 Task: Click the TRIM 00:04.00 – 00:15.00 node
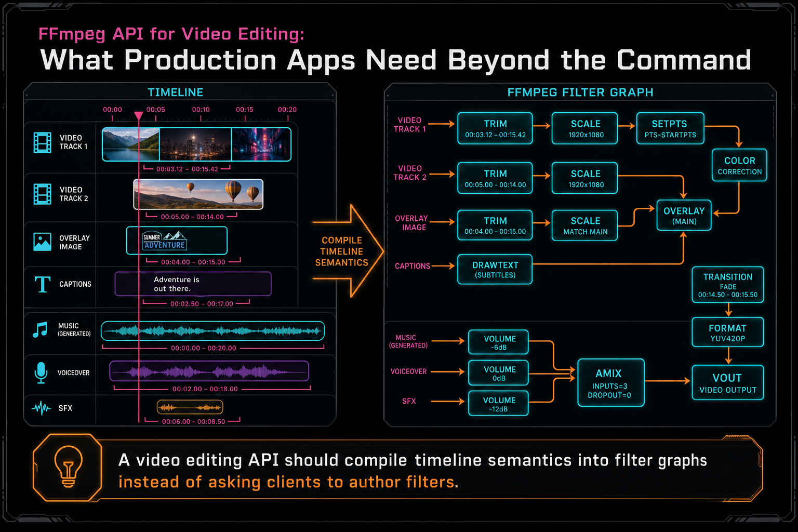tap(495, 225)
